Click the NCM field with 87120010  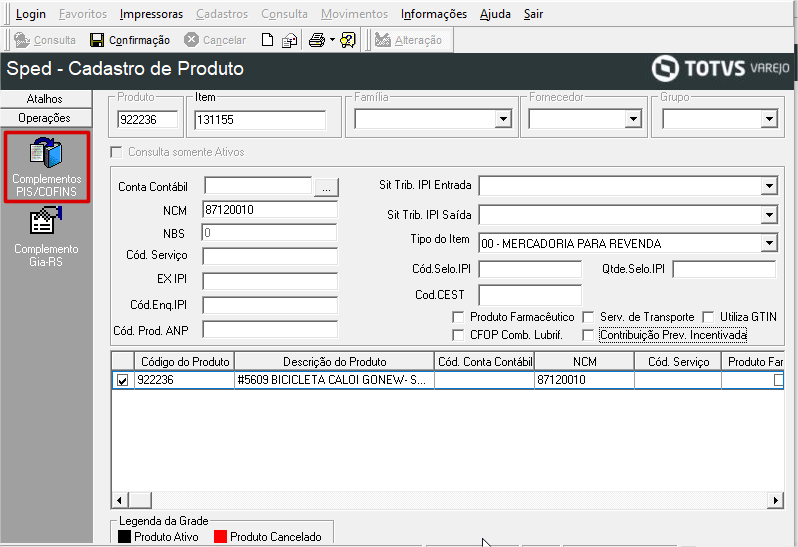(270, 210)
